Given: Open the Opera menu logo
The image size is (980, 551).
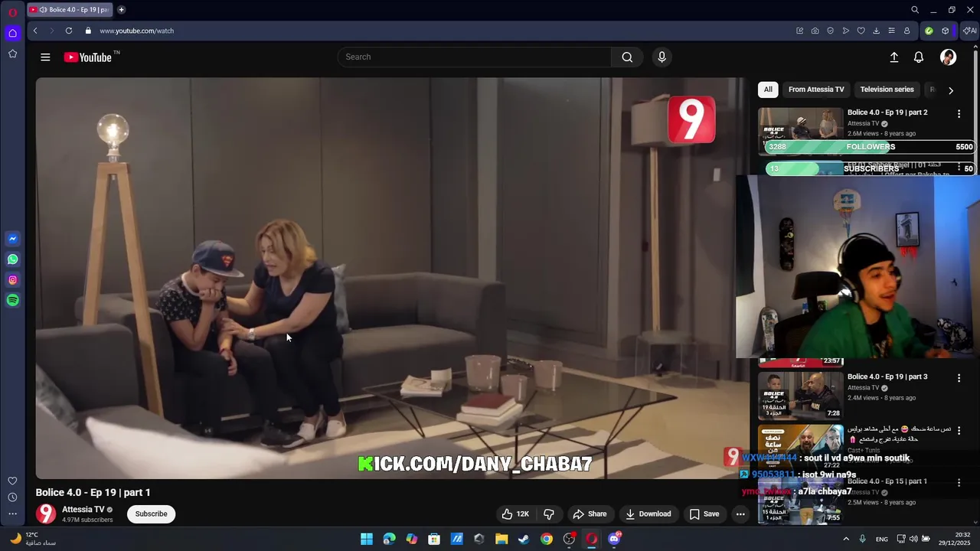Looking at the screenshot, I should click(12, 12).
